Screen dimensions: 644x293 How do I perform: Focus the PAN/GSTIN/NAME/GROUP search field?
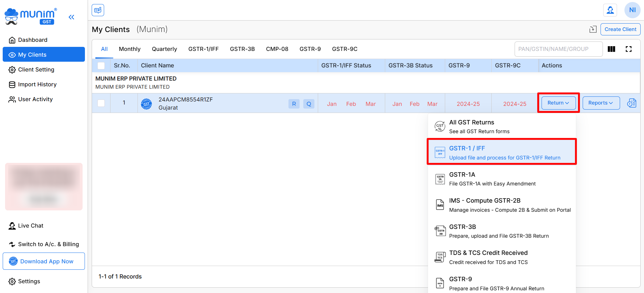click(x=558, y=49)
